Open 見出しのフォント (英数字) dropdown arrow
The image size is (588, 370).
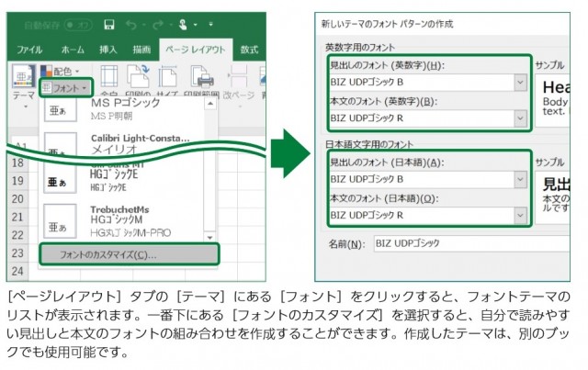tap(520, 83)
